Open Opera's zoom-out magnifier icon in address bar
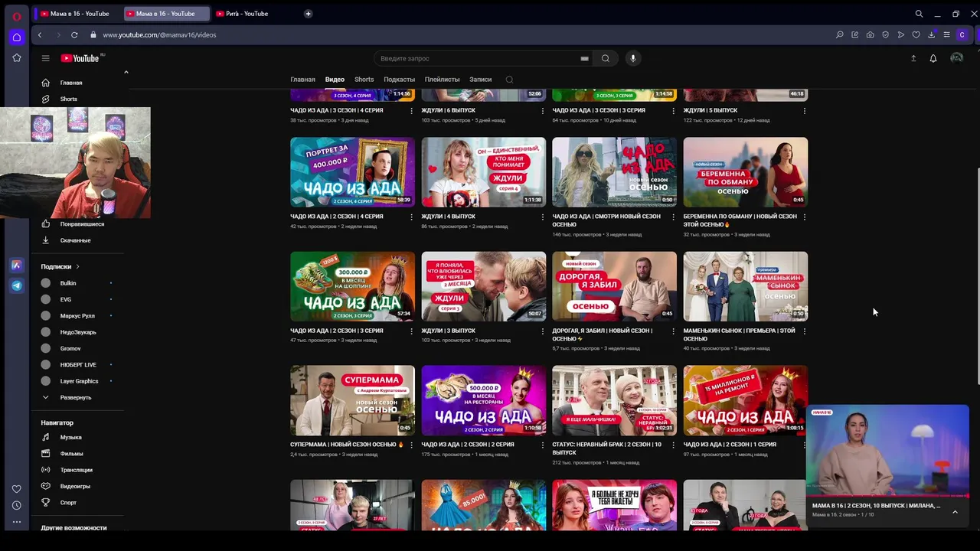The image size is (980, 551). [840, 34]
